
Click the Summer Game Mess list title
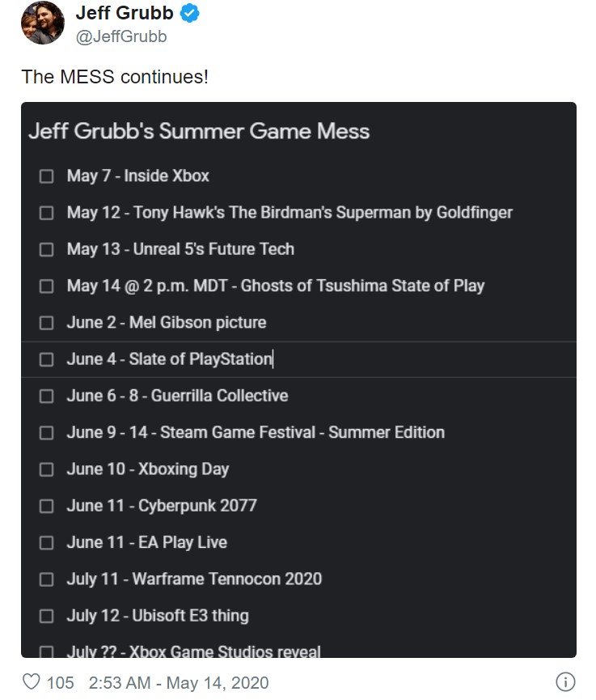[x=199, y=131]
